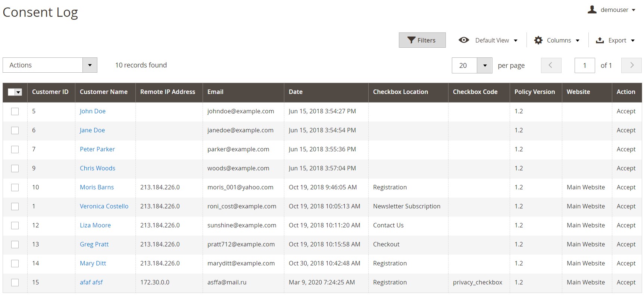Click the current page number field
Image resolution: width=644 pixels, height=296 pixels.
click(585, 65)
